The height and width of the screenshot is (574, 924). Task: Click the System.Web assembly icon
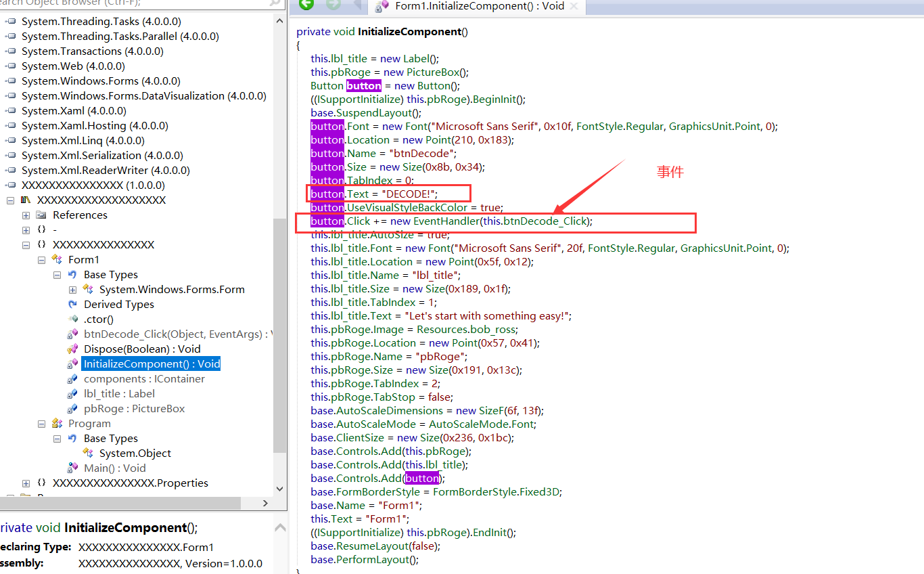pyautogui.click(x=10, y=66)
